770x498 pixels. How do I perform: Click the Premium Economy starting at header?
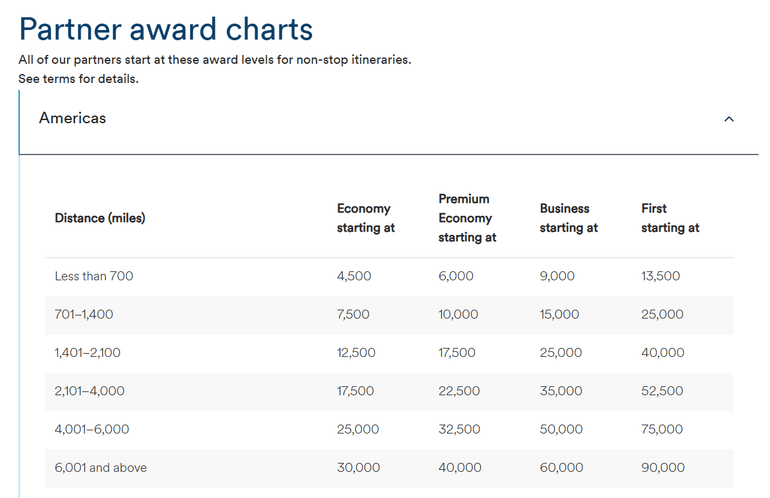(467, 218)
